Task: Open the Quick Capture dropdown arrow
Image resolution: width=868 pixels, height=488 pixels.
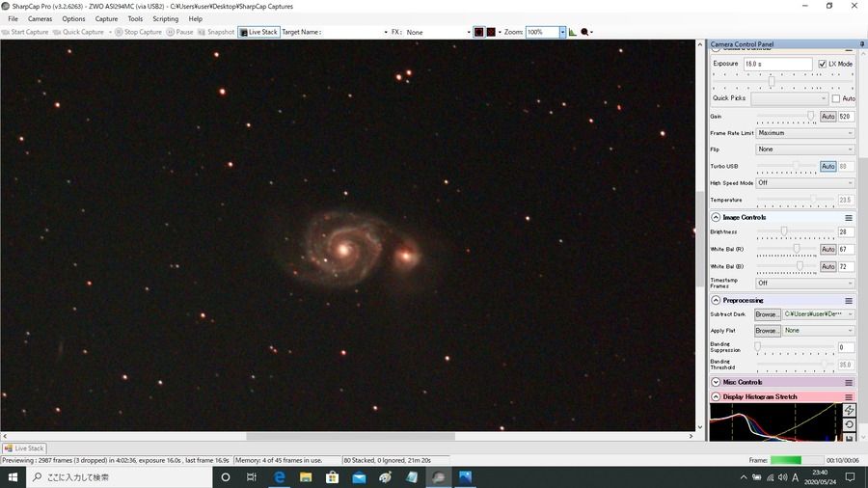Action: pos(110,32)
